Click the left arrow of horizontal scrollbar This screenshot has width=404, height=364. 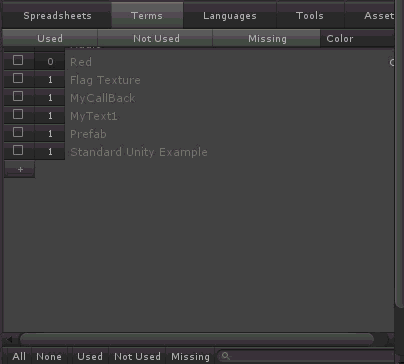click(9, 340)
